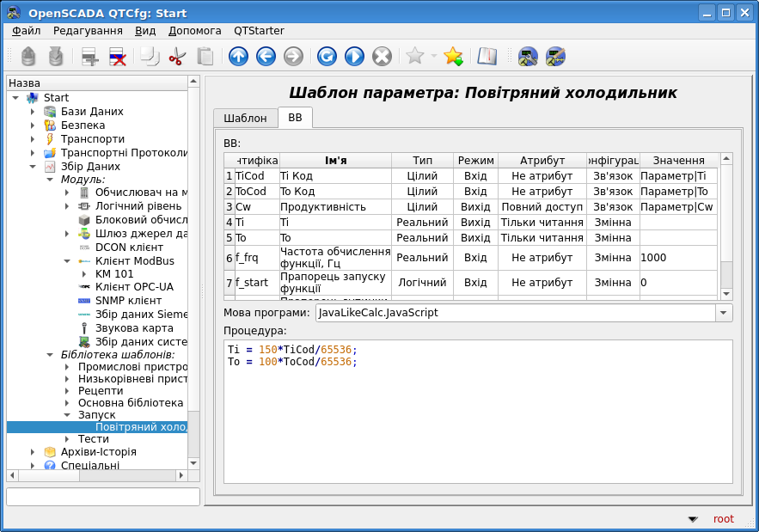Screen dimensions: 759x532
Task: Open the Редагування menu
Action: tap(88, 30)
